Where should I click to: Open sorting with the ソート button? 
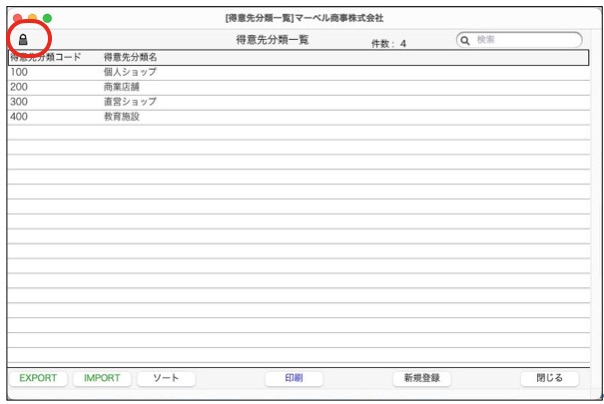point(166,379)
